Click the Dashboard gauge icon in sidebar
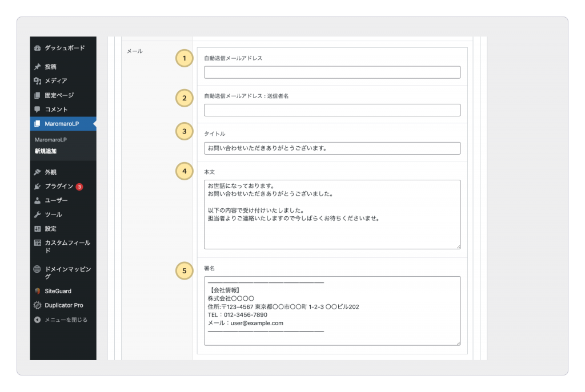Image resolution: width=585 pixels, height=392 pixels. (38, 49)
